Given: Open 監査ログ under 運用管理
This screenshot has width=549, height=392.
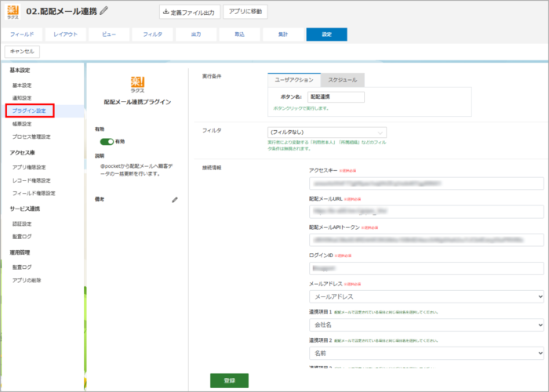Looking at the screenshot, I should click(x=22, y=267).
